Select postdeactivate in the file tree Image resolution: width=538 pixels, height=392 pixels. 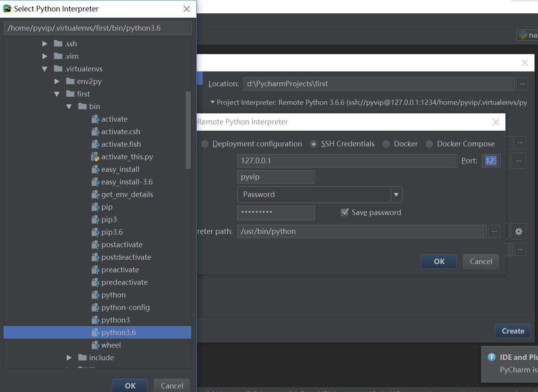tap(126, 257)
